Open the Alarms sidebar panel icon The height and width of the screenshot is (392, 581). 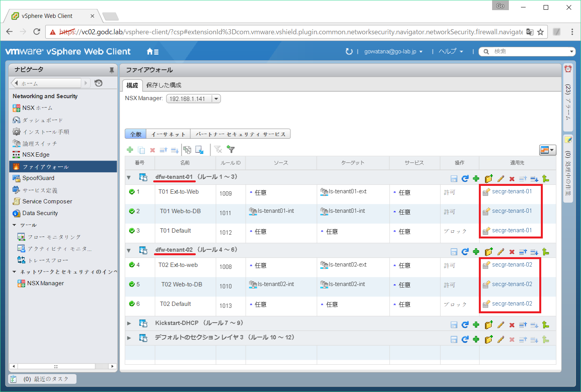pos(568,69)
